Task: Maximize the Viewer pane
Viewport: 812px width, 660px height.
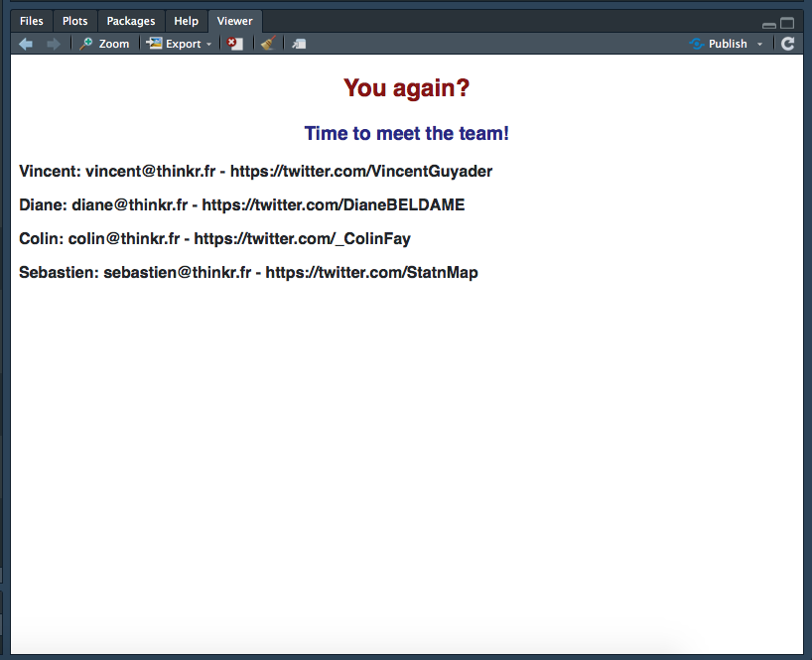Action: (x=787, y=23)
